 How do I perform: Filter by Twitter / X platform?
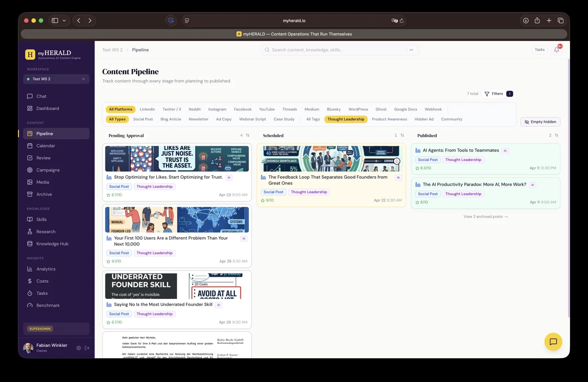pyautogui.click(x=172, y=109)
